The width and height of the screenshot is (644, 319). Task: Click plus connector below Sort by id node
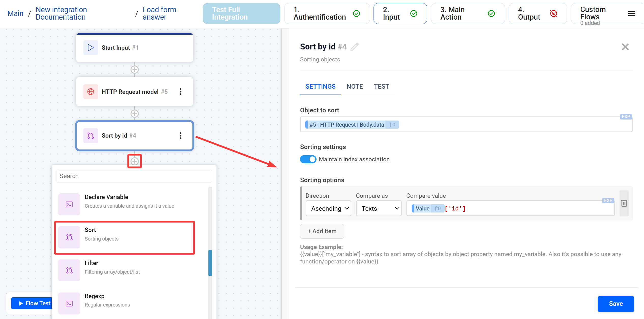tap(135, 161)
